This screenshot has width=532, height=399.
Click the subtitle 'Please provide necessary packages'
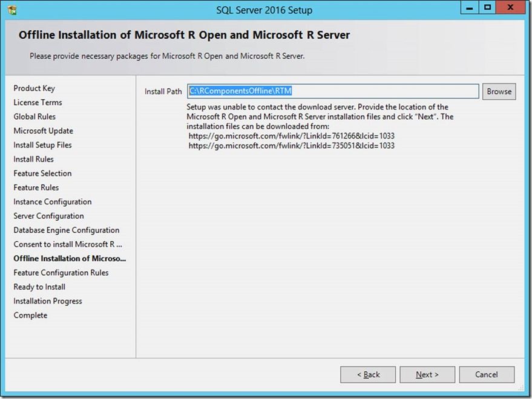click(x=167, y=56)
